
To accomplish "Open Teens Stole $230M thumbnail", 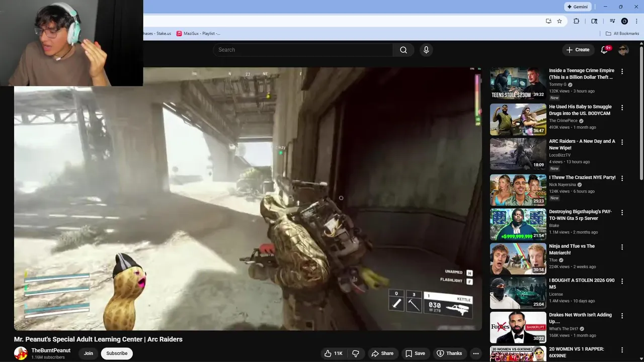I will pos(518,83).
